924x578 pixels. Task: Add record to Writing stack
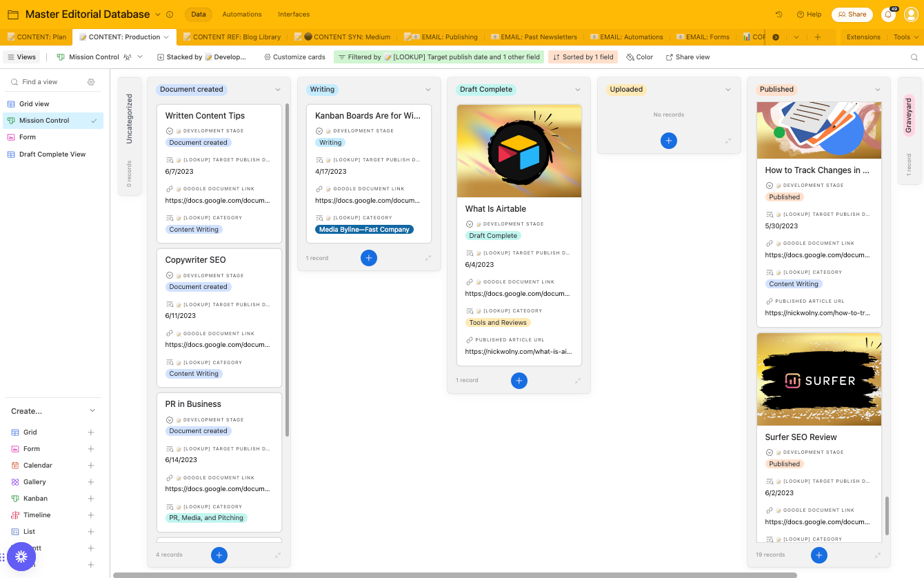coord(369,258)
